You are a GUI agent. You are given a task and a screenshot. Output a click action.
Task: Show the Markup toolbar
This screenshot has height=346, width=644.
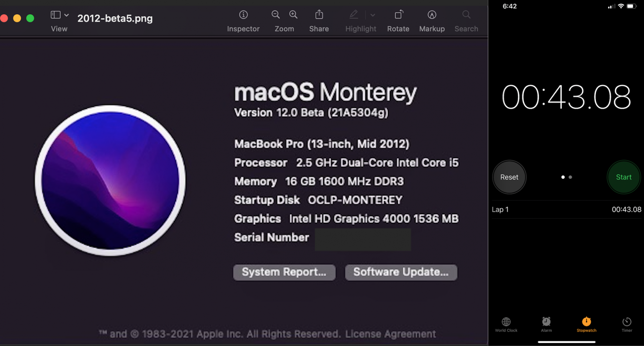click(432, 15)
